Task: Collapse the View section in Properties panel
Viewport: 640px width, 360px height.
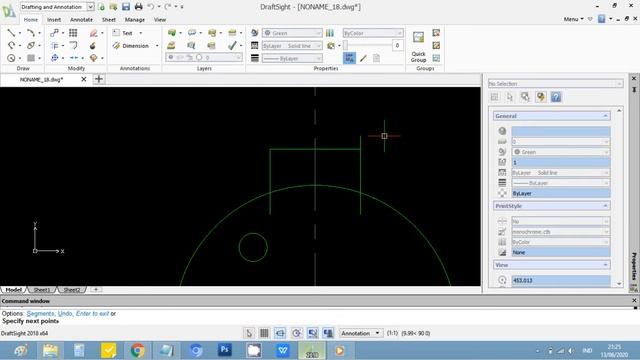Action: [605, 265]
